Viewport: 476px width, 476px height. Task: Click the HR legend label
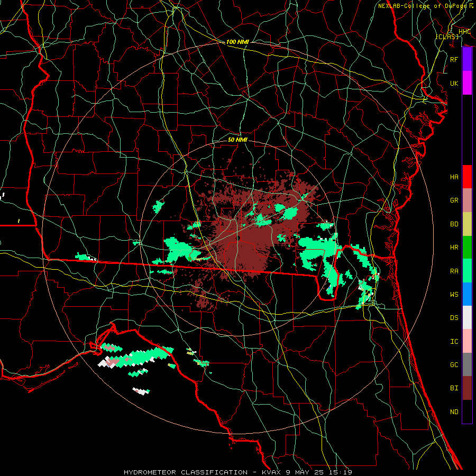point(454,248)
